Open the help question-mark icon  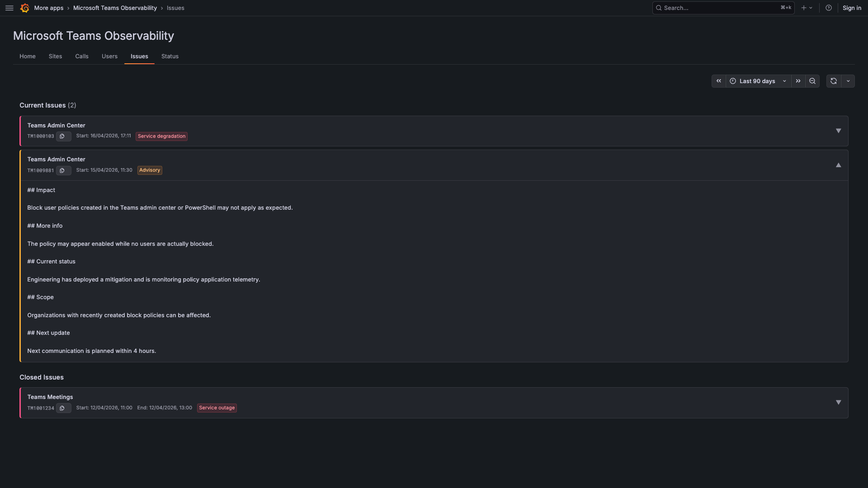pos(829,8)
